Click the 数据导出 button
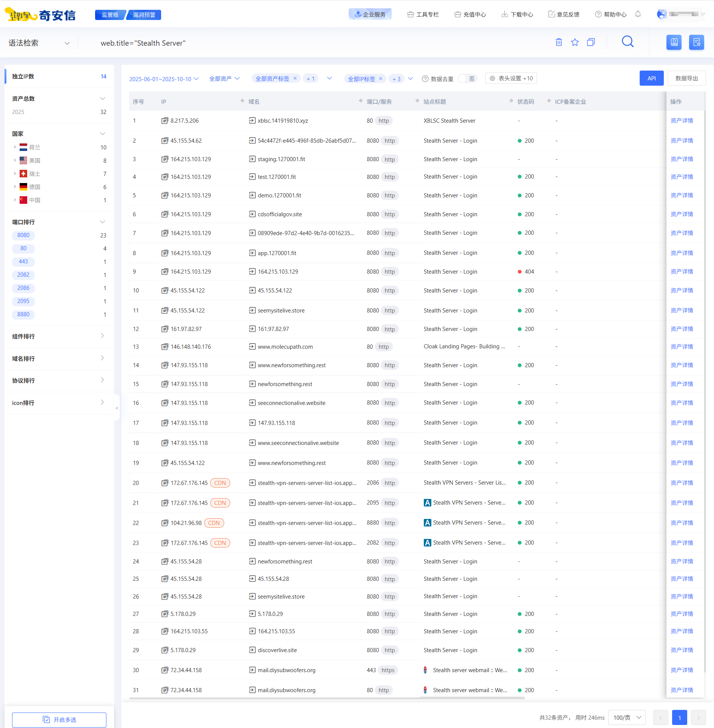The width and height of the screenshot is (714, 728). point(686,78)
